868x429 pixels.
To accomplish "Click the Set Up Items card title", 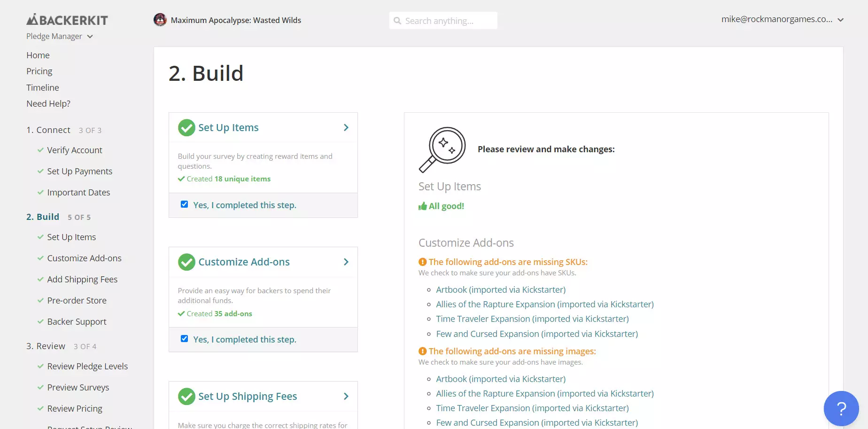I will coord(228,127).
